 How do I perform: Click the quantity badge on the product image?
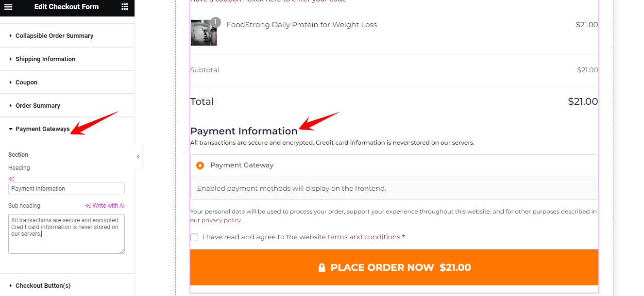pos(216,22)
